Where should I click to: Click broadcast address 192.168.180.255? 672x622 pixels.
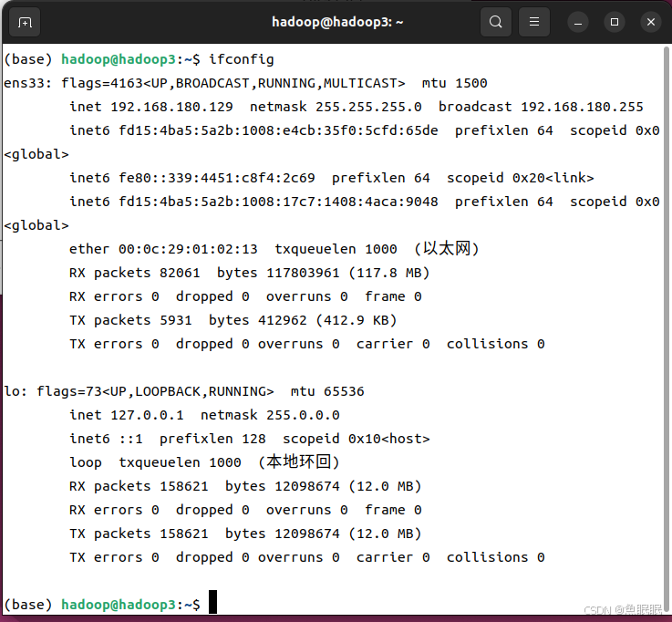point(582,107)
